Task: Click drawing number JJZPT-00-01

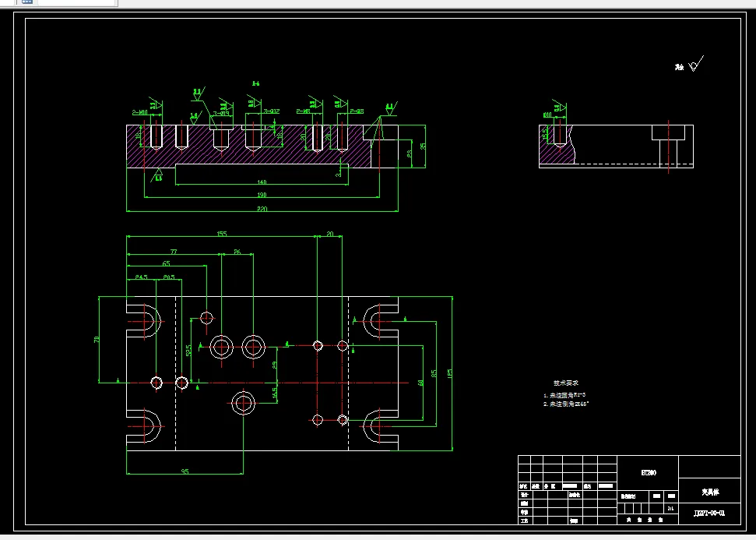Action: tap(709, 513)
